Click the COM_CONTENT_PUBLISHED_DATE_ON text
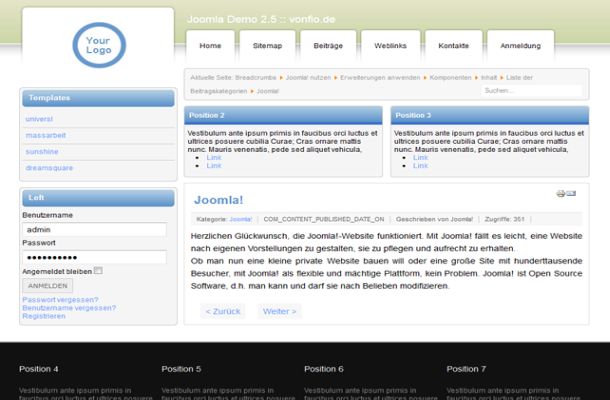The height and width of the screenshot is (400, 610). 324,219
